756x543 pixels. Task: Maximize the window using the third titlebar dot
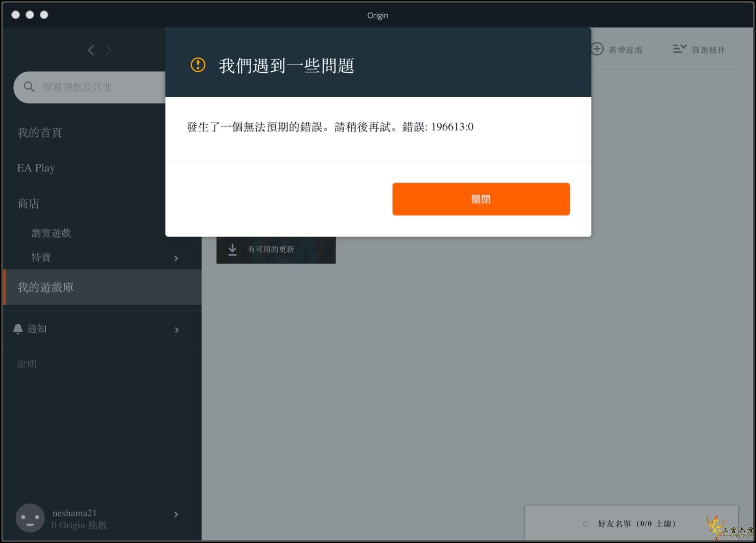pyautogui.click(x=44, y=15)
